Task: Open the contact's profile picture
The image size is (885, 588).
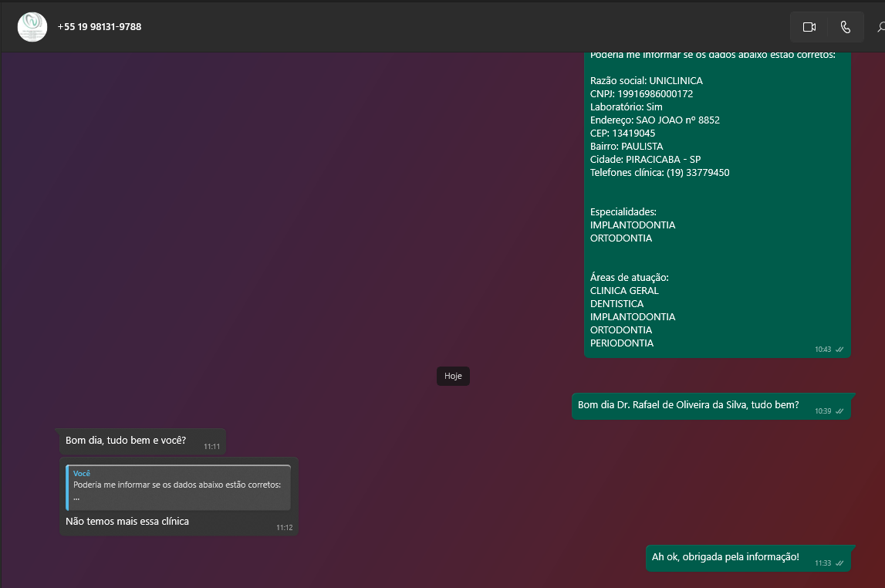Action: point(32,27)
